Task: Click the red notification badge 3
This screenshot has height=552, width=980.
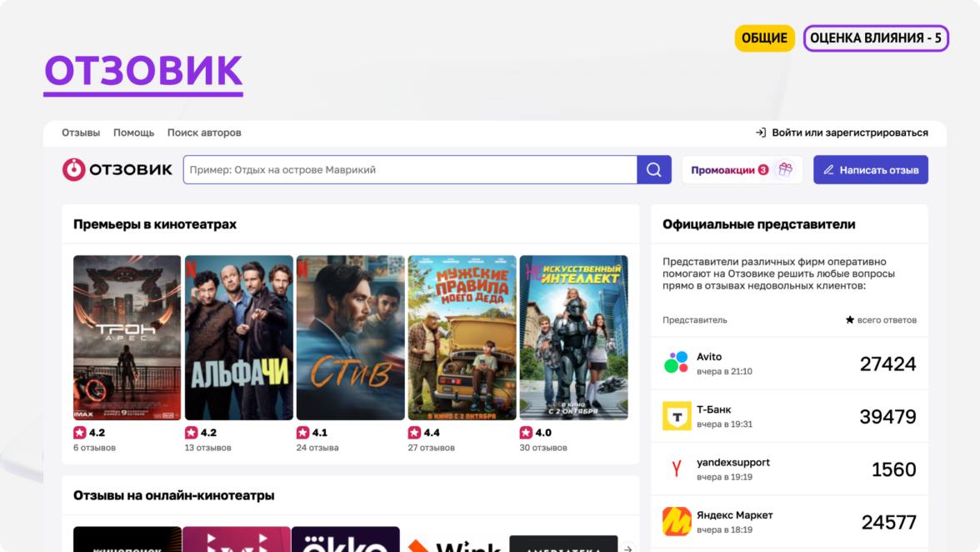Action: (763, 169)
